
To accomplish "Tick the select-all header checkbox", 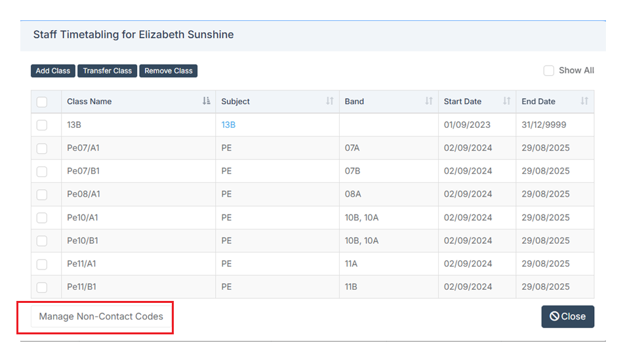I will [x=42, y=102].
